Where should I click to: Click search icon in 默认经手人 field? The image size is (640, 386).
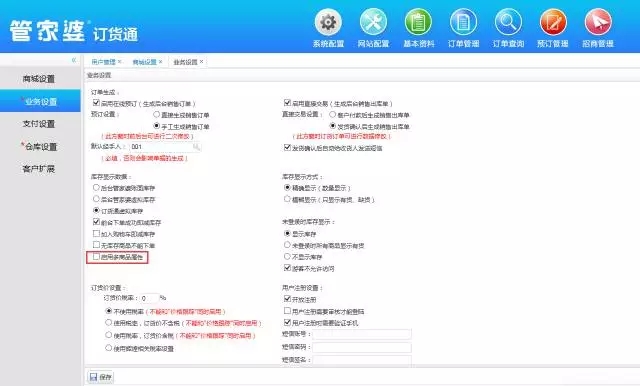196,147
